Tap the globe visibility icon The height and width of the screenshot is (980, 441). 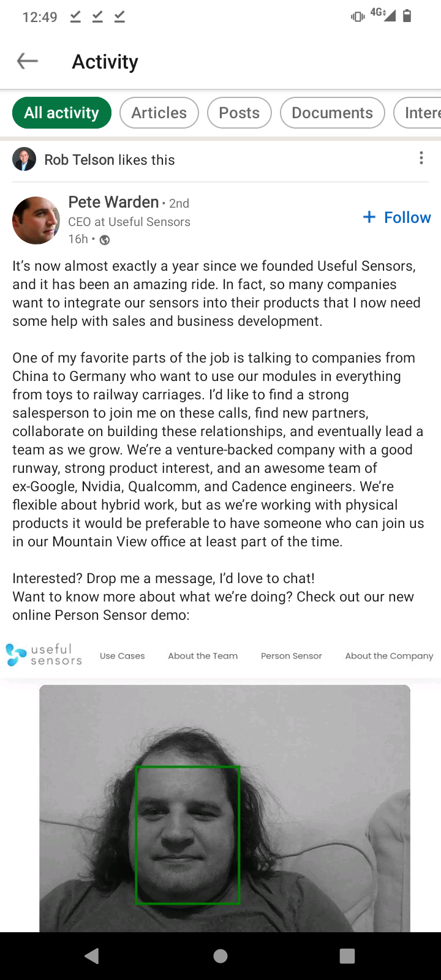coord(105,240)
